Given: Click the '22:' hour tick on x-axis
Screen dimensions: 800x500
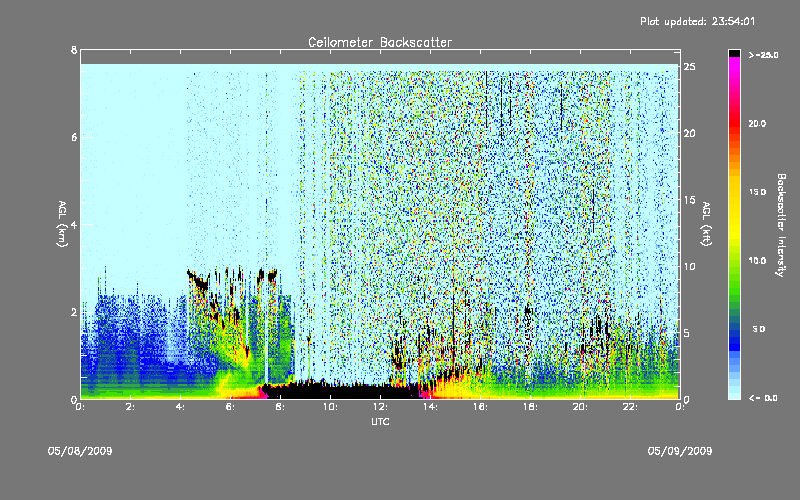Looking at the screenshot, I should (630, 407).
